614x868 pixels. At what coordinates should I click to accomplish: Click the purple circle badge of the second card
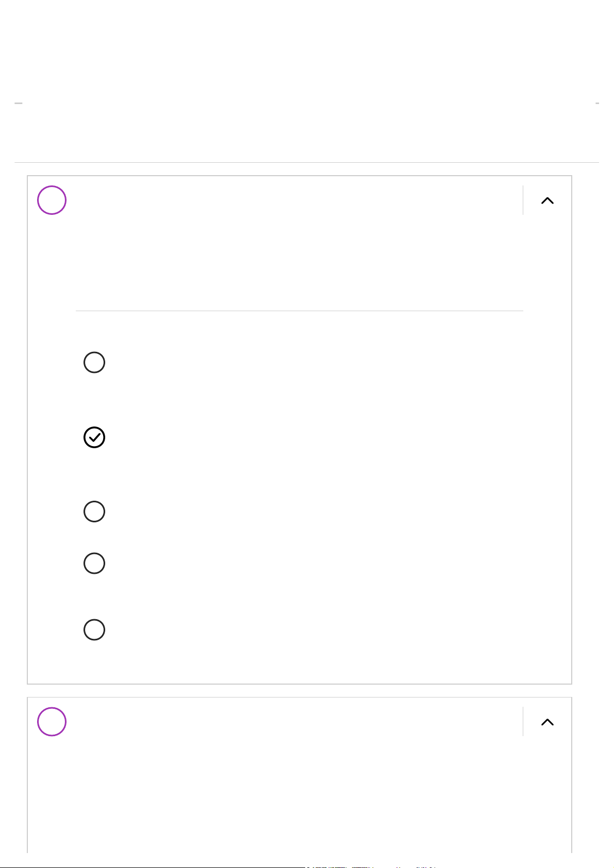tap(52, 722)
